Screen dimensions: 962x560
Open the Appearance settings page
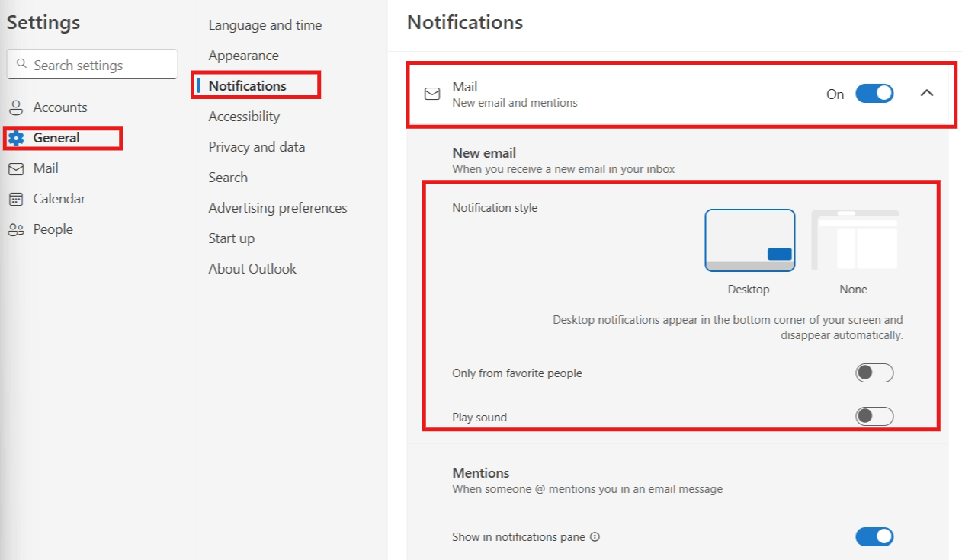pos(243,55)
